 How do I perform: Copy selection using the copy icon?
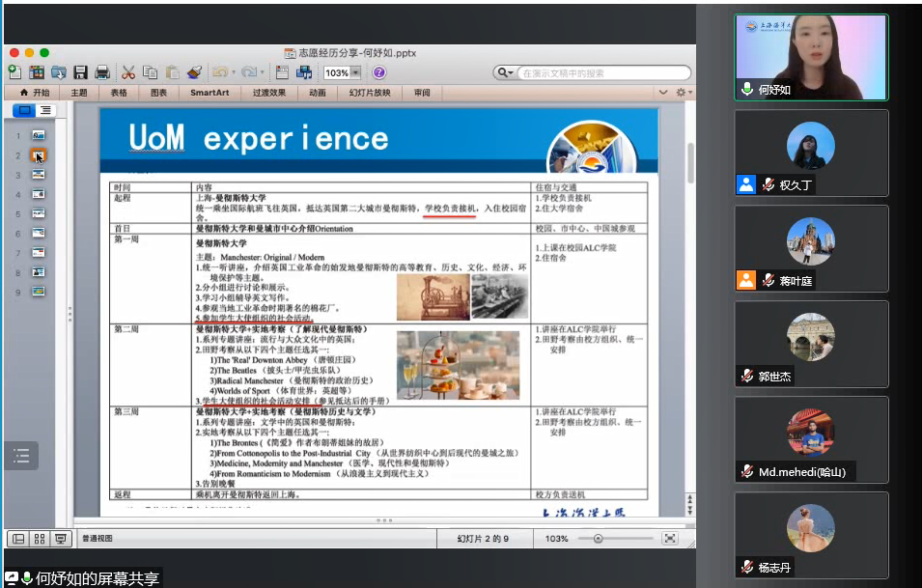[151, 72]
